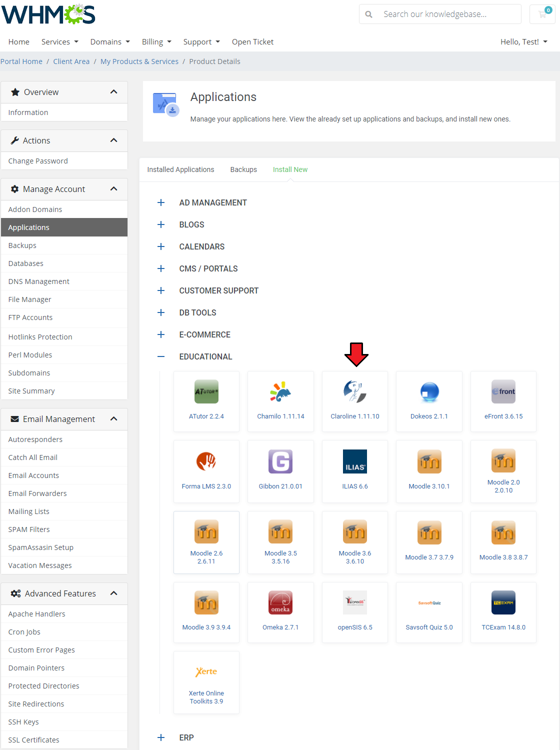This screenshot has width=560, height=750.
Task: Open Addon Domains in sidebar
Action: point(64,209)
